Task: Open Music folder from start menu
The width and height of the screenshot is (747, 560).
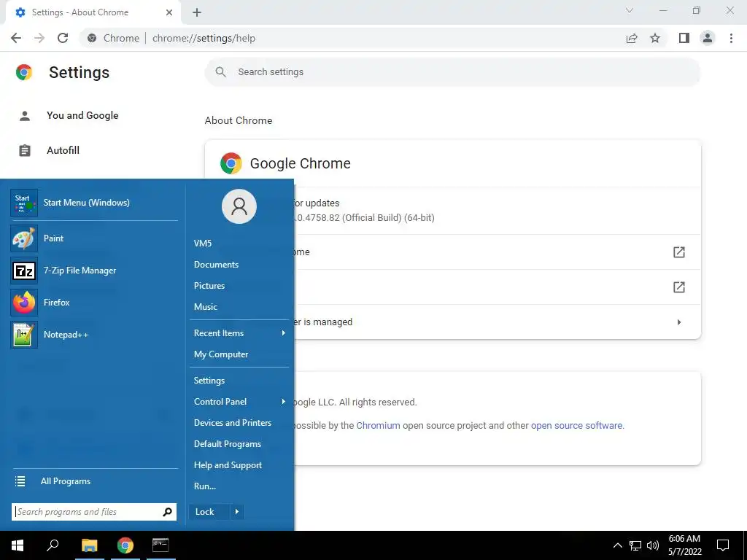Action: 205,307
